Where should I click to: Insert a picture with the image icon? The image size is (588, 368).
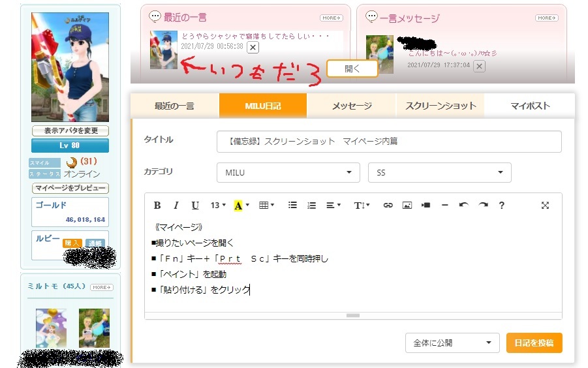[407, 206]
